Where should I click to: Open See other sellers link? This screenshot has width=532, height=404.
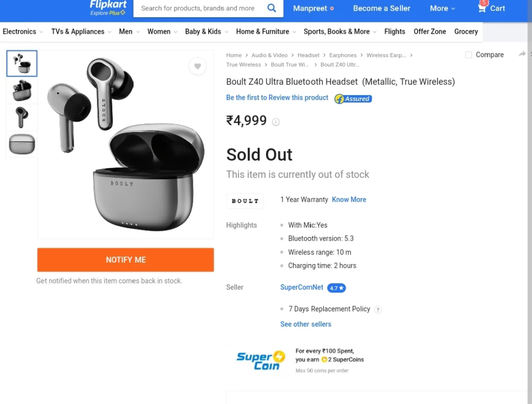(x=305, y=324)
